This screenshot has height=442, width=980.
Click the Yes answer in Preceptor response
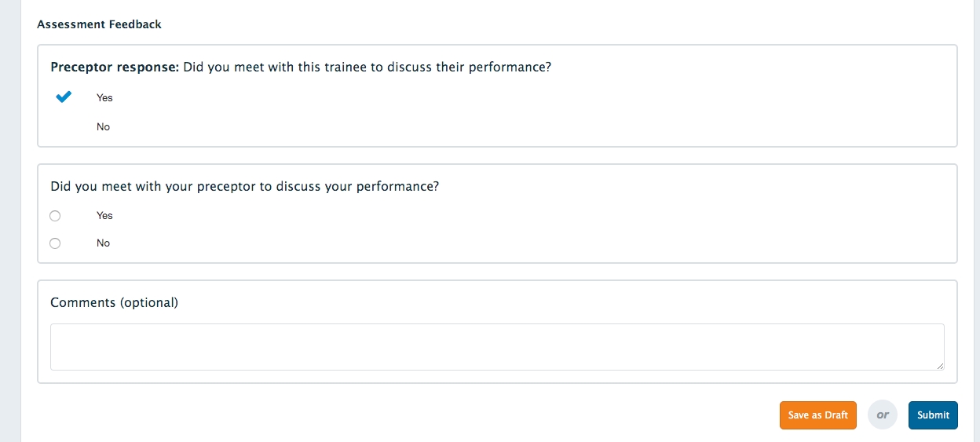pos(104,98)
